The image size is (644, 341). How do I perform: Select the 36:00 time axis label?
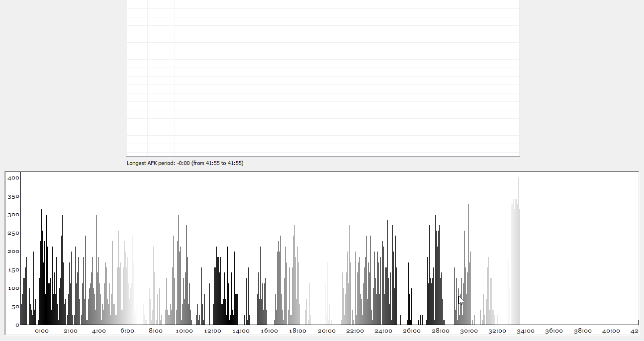554,331
